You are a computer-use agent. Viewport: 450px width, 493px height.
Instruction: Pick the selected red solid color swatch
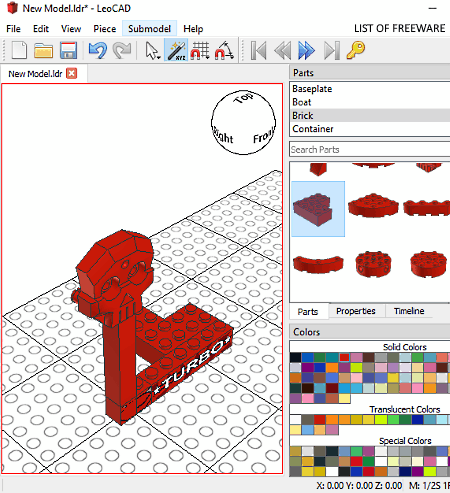tap(344, 357)
